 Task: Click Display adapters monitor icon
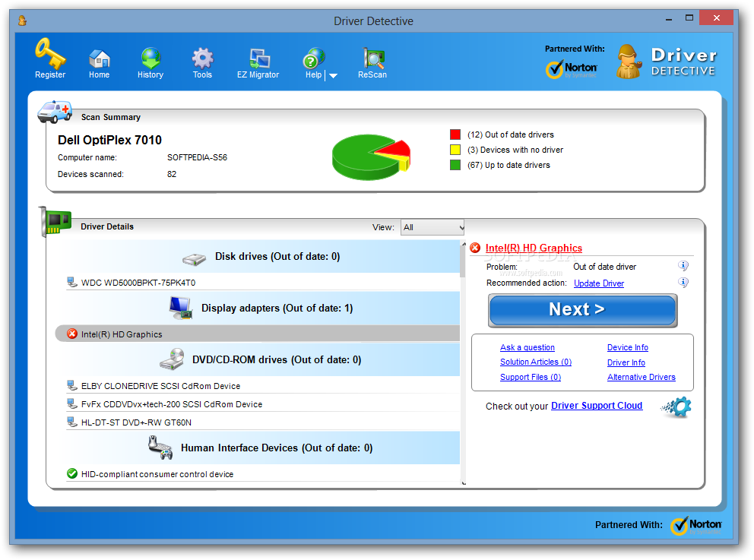click(182, 308)
